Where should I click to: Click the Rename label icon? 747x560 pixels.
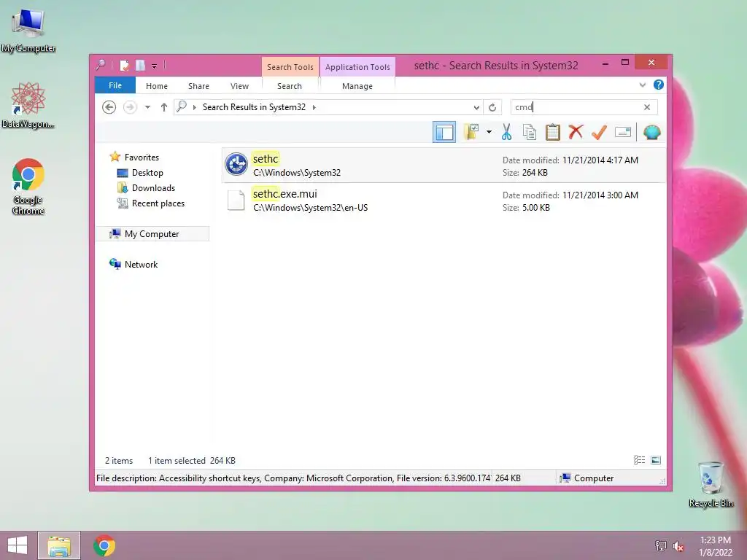pos(623,132)
